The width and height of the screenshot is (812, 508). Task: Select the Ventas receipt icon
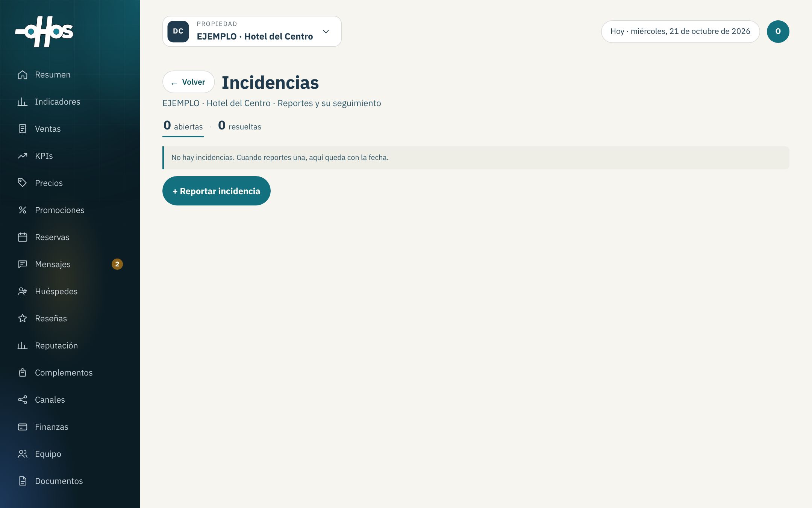23,129
